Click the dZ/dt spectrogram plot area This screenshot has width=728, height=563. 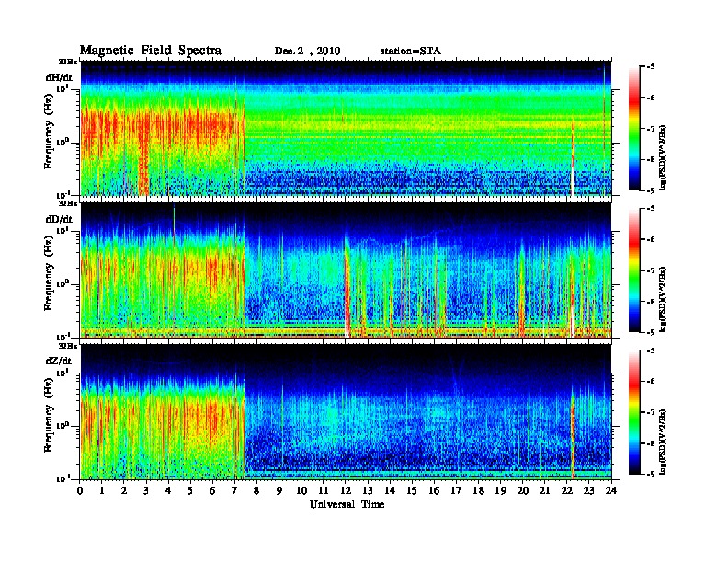pos(346,412)
